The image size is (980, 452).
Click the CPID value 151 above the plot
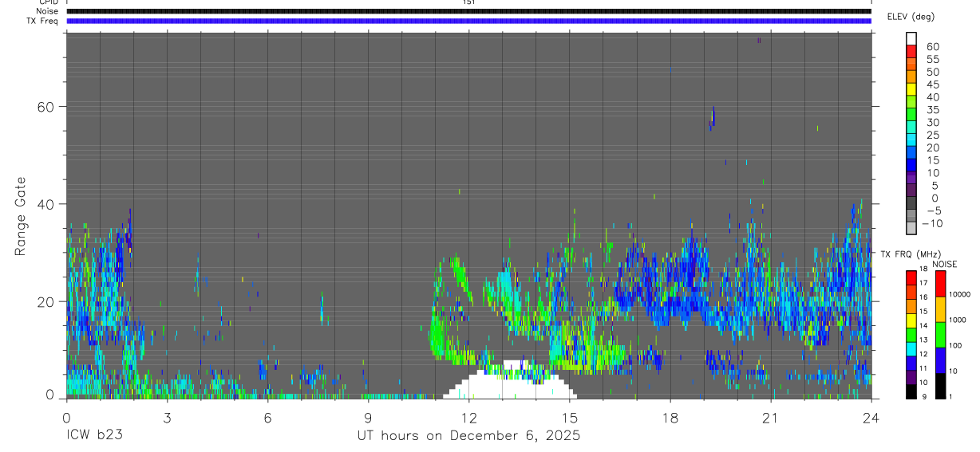click(468, 2)
